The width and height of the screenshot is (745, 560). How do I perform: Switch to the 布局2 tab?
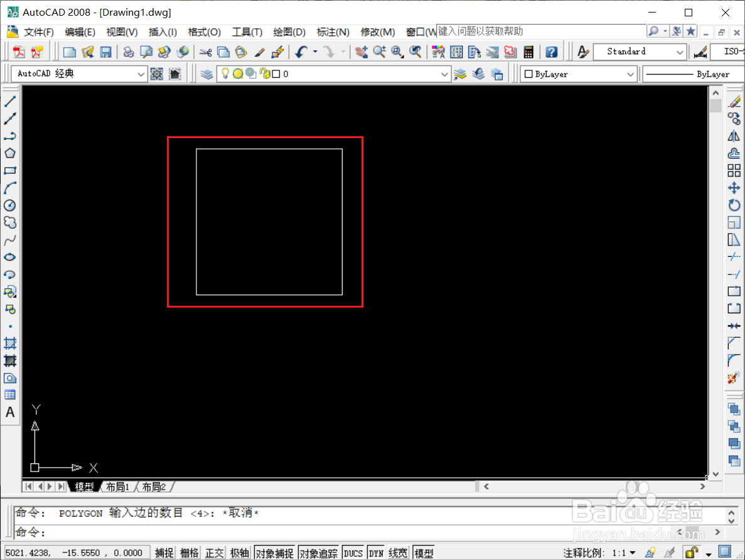pos(154,487)
